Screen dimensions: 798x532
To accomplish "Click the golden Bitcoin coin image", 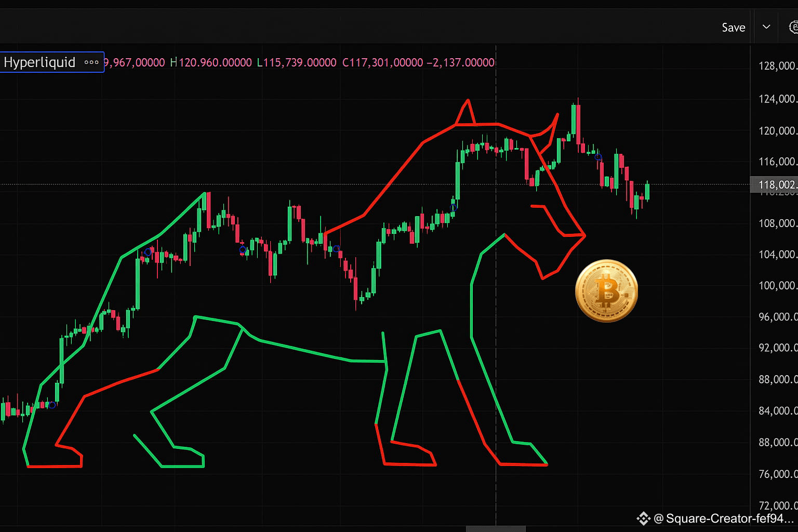I will click(606, 291).
